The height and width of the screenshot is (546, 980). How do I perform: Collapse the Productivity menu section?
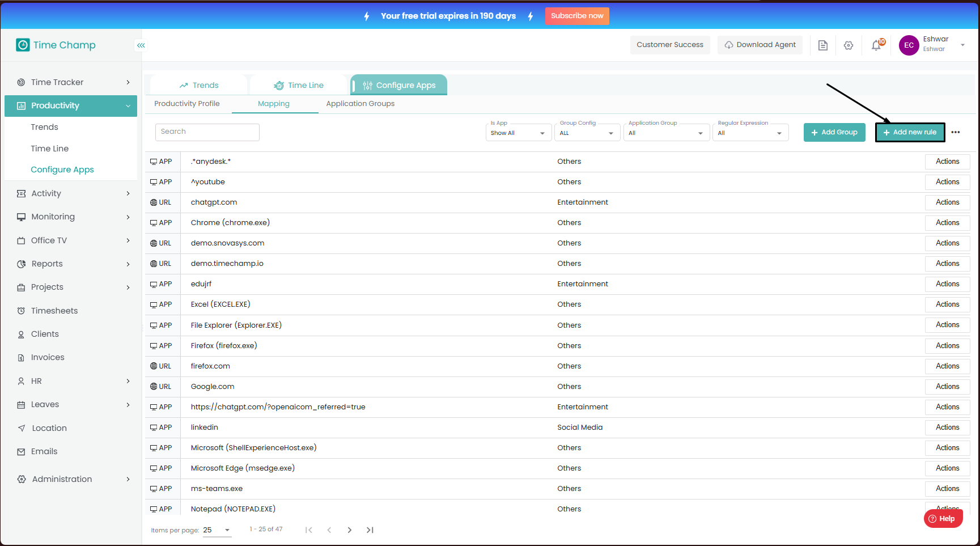(128, 106)
